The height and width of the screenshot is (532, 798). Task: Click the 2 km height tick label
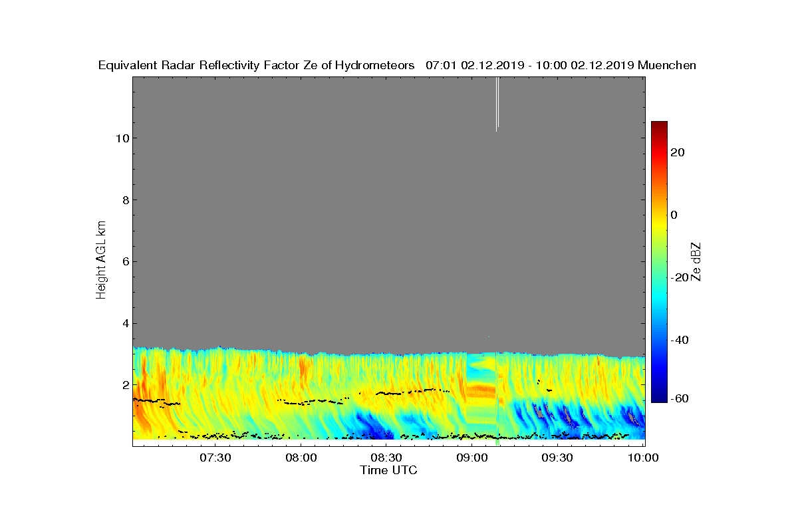click(x=124, y=385)
